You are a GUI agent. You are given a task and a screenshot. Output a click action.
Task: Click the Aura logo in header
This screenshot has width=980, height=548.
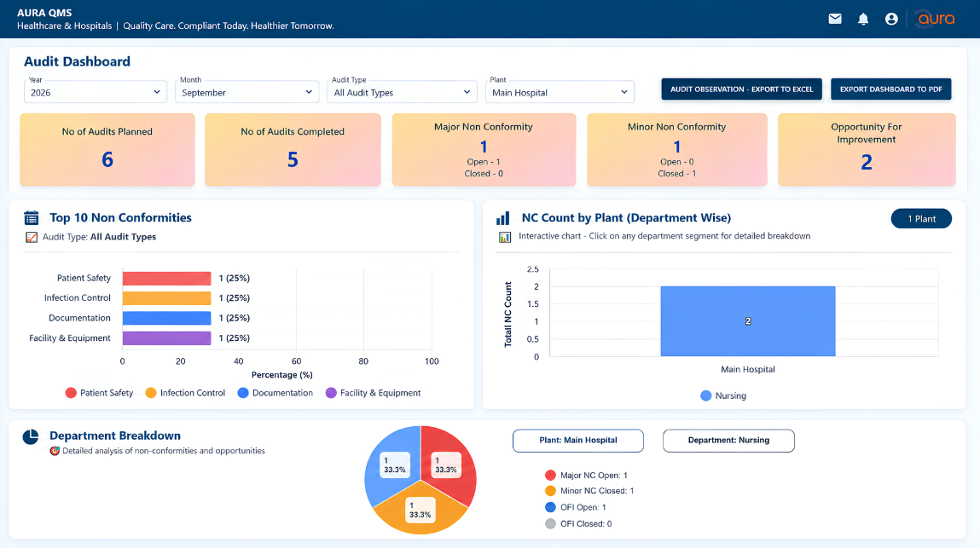[x=935, y=19]
